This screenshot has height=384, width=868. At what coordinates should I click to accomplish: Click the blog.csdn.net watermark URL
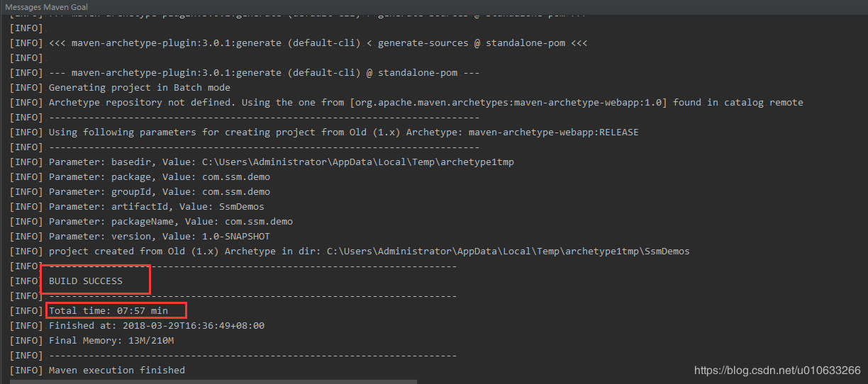(x=777, y=371)
